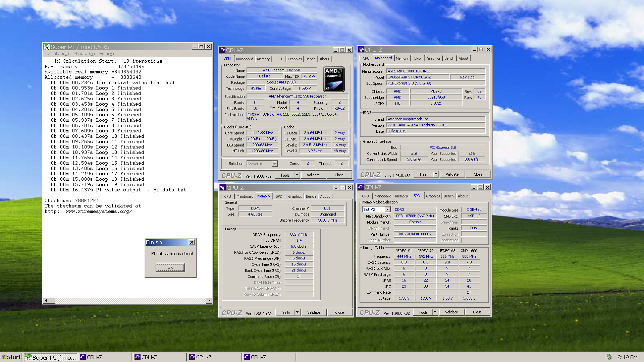Open About menu in Super PI
This screenshot has width=644, height=362.
84,54
